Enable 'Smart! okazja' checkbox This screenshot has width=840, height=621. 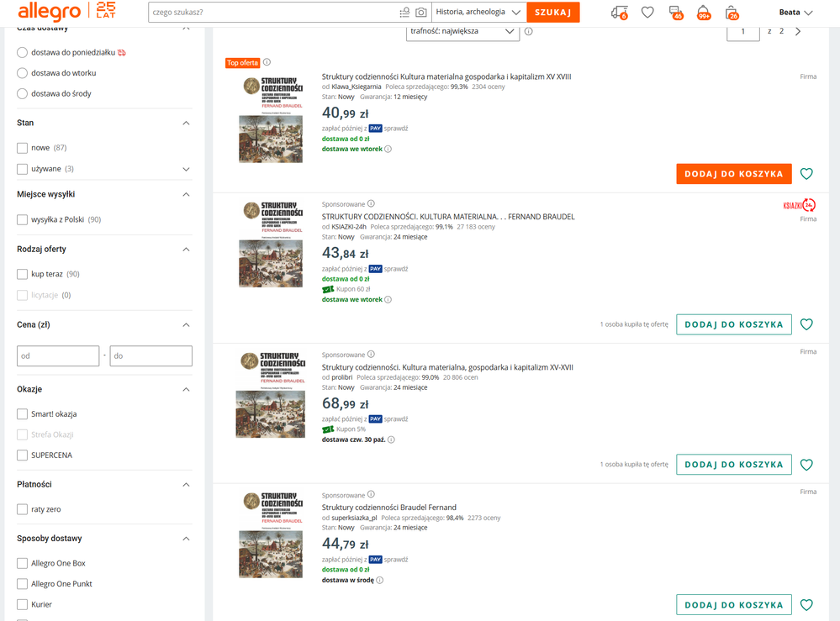23,414
